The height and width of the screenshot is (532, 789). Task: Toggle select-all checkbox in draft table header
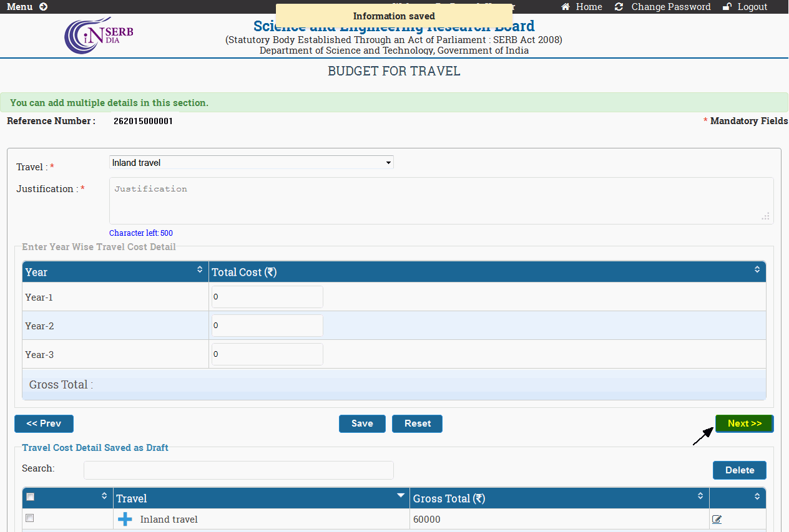30,497
